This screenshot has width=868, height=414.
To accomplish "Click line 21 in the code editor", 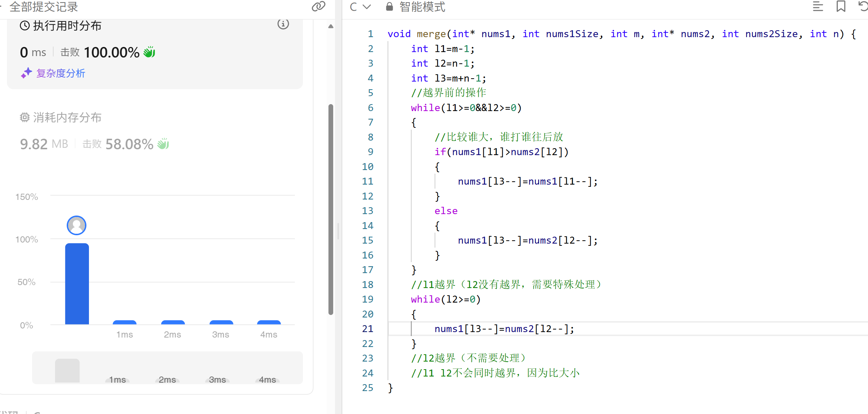I will point(504,329).
